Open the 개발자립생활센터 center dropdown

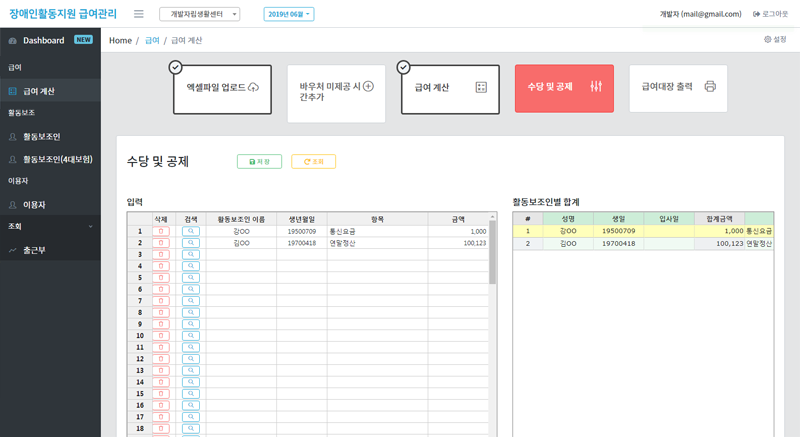pyautogui.click(x=199, y=14)
